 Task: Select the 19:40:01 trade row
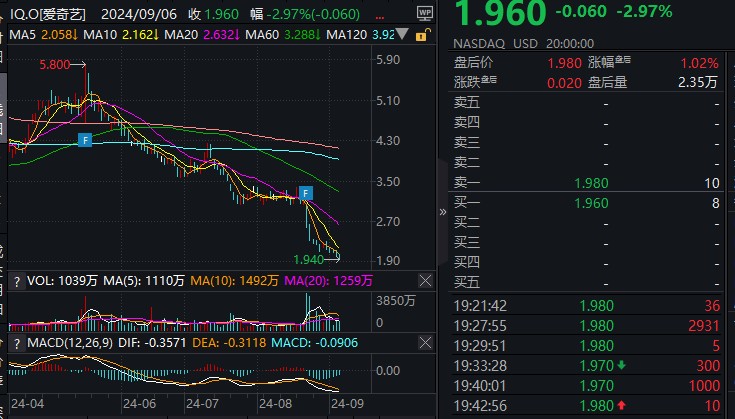point(586,386)
